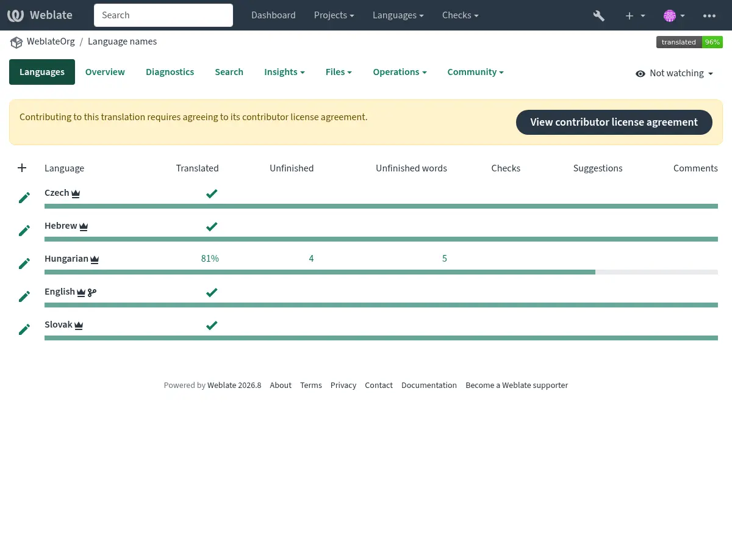
Task: Click the WeblateOrg project cube icon
Action: click(16, 42)
